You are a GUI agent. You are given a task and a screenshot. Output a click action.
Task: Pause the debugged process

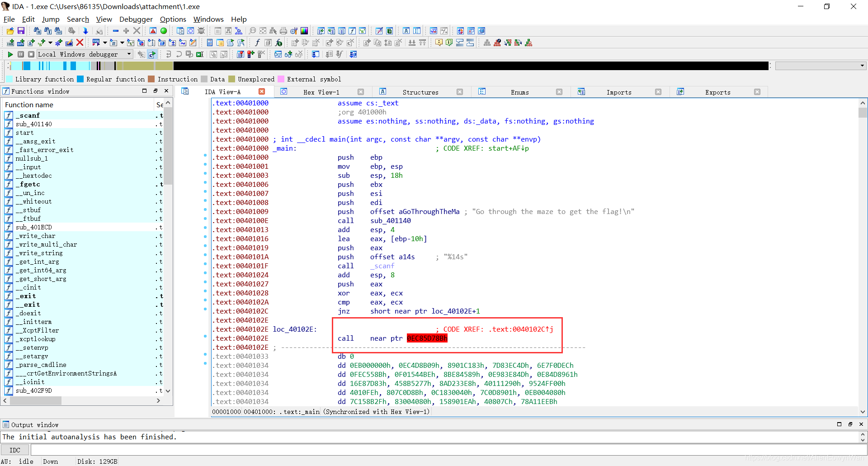[21, 54]
